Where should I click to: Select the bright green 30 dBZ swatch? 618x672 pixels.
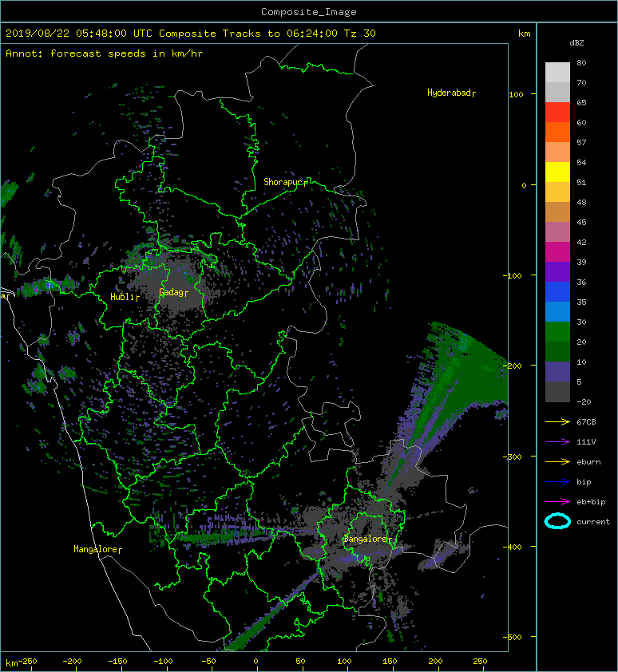557,332
